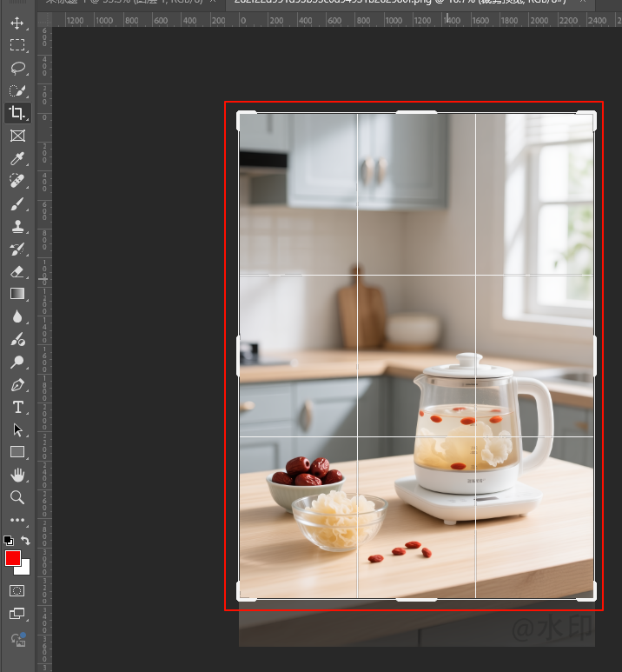
Task: Swap foreground and background colors
Action: (x=26, y=541)
